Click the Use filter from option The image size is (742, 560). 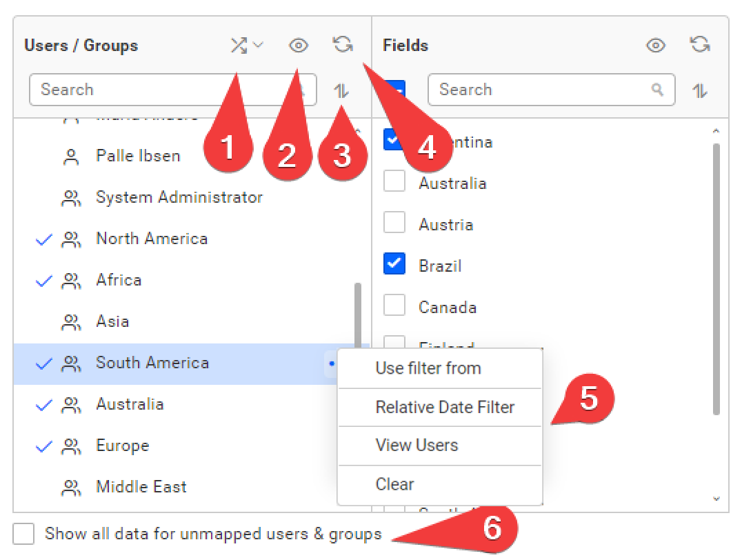(x=428, y=368)
